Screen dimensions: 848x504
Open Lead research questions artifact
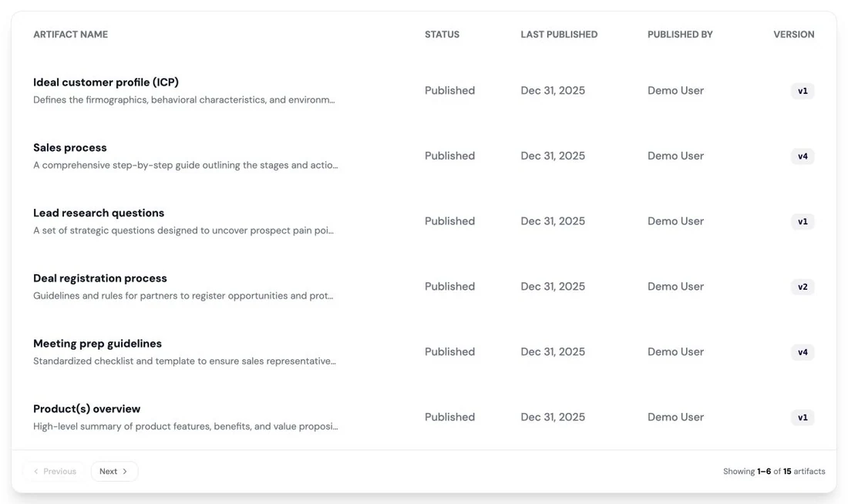pos(99,213)
